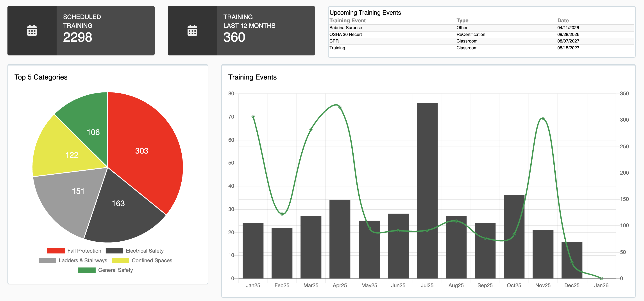Open the Scheduled Training 2298 card
Viewport: 644px width, 301px height.
81,31
